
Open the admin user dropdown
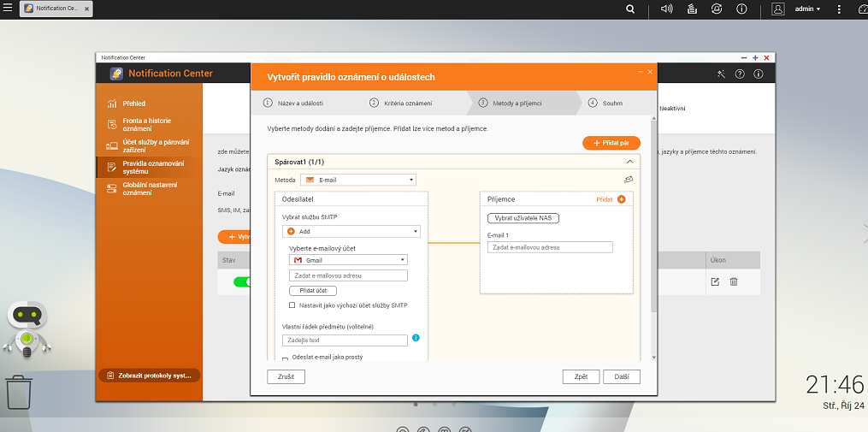coord(807,9)
